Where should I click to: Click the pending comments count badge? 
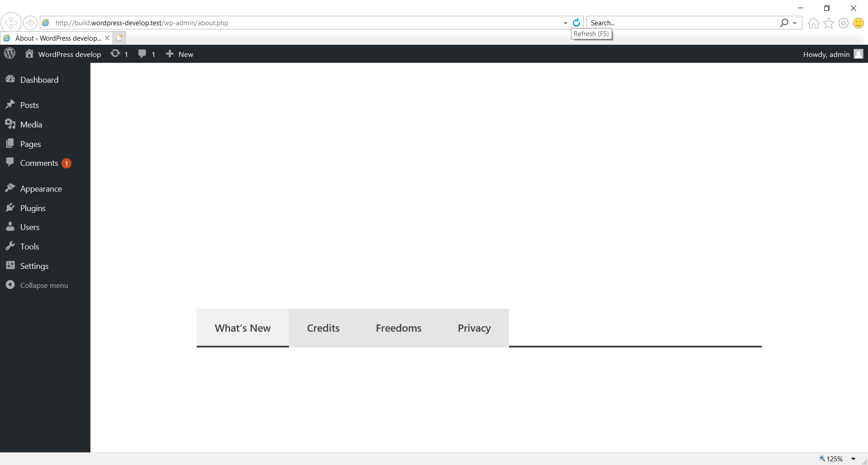point(66,164)
